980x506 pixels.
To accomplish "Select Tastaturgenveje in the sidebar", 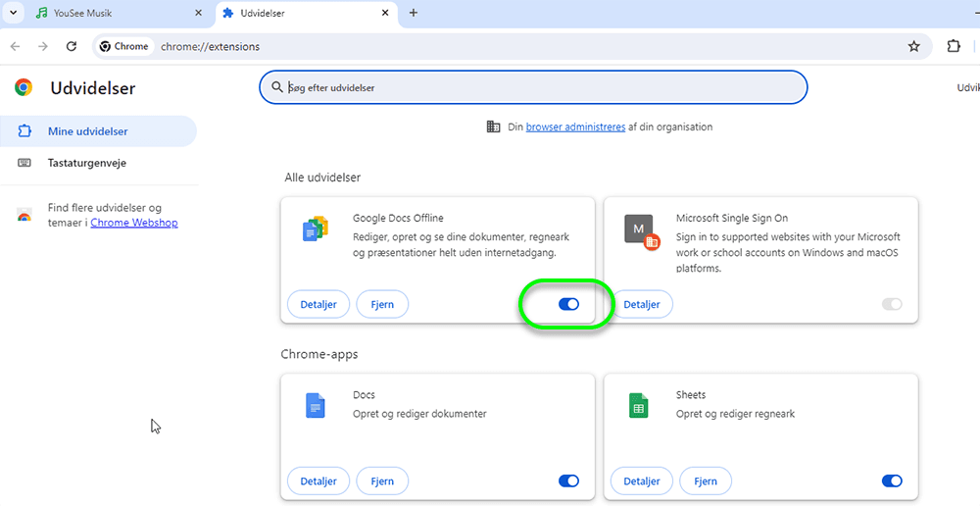I will click(86, 163).
